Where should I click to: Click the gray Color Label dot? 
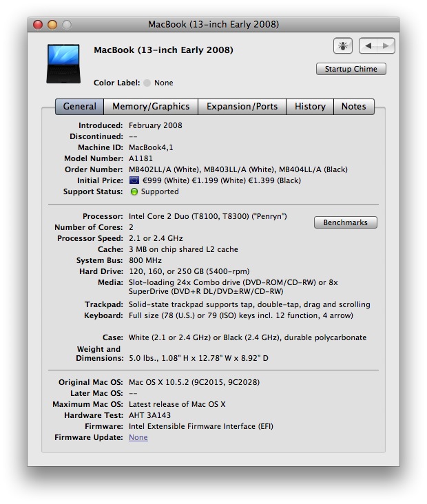click(x=147, y=83)
